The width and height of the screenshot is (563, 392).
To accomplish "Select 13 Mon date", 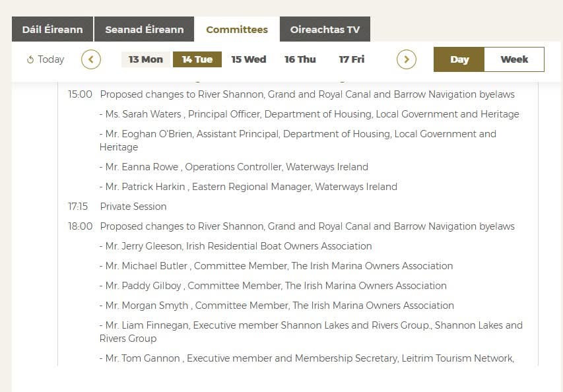I will pyautogui.click(x=146, y=59).
